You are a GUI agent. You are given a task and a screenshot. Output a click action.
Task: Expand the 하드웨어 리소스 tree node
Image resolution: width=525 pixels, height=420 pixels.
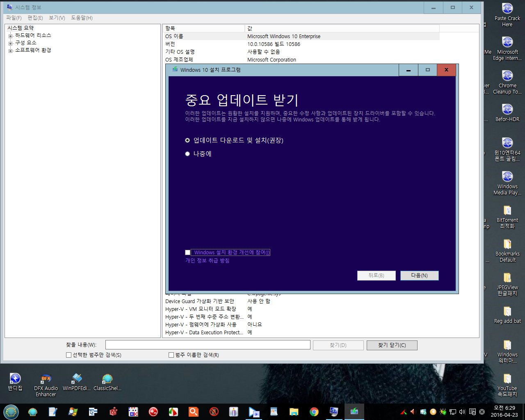coord(10,36)
